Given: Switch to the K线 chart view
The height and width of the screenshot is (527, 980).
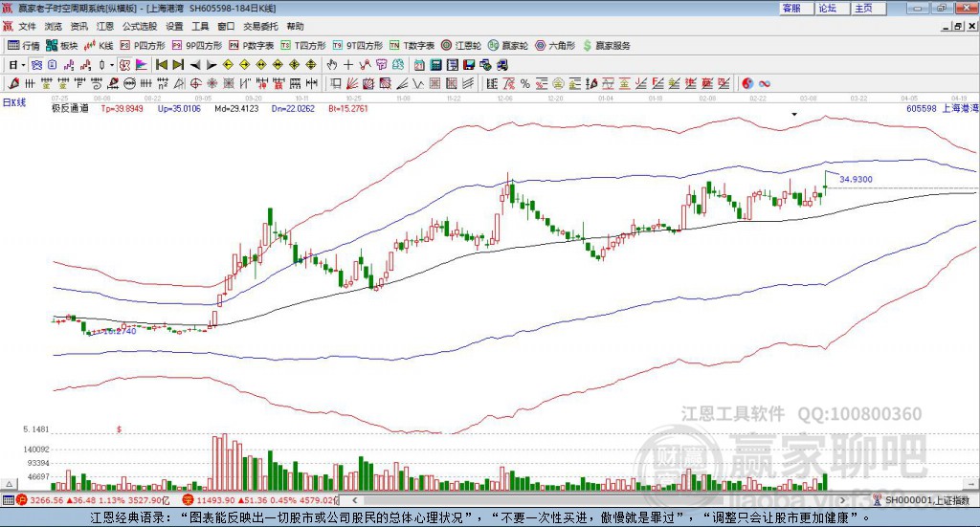Looking at the screenshot, I should [99, 46].
